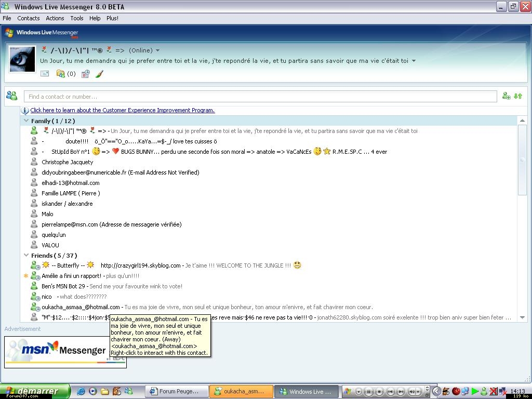Collapse the Family group
This screenshot has height=399, width=532.
tap(26, 121)
